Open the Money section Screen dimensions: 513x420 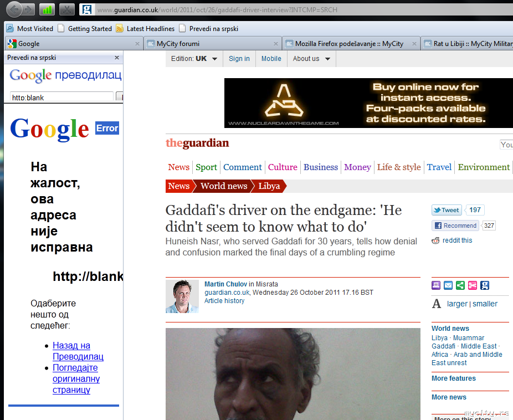pyautogui.click(x=357, y=167)
